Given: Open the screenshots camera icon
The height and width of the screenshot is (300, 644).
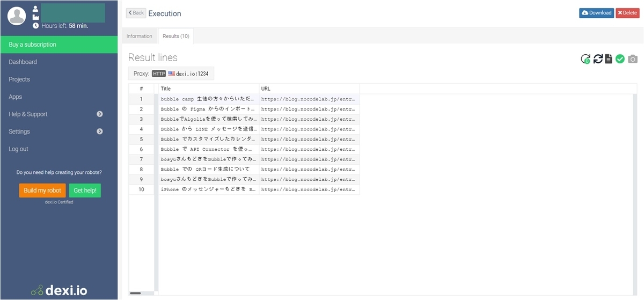Looking at the screenshot, I should tap(633, 59).
